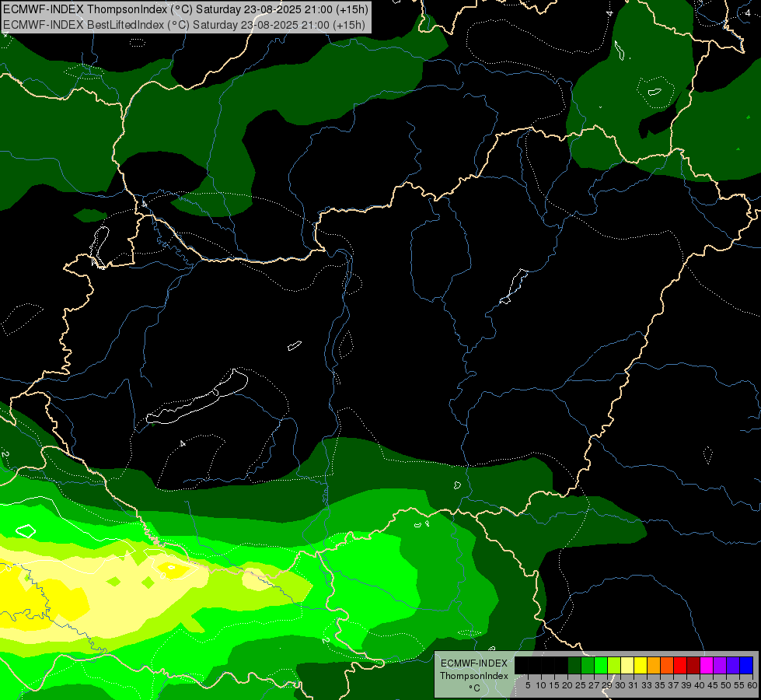761x700 pixels.
Task: Click the legend scale value 60
Action: click(x=752, y=685)
